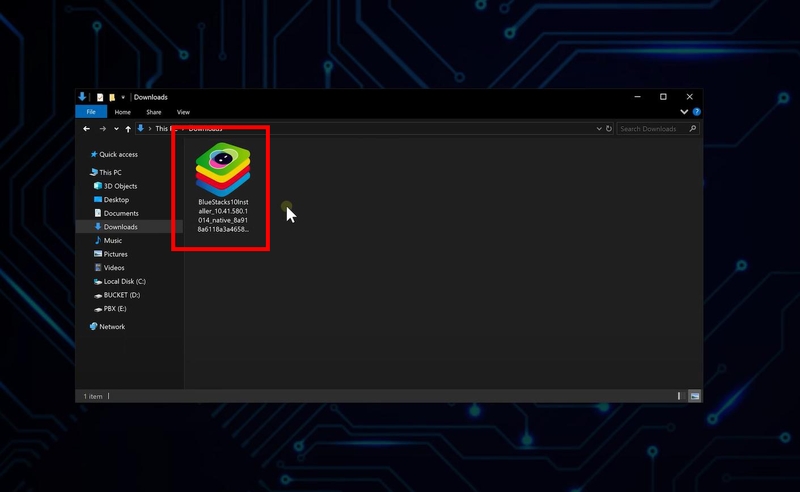800x492 pixels.
Task: Open Local Disk (C:) drive
Action: [124, 281]
